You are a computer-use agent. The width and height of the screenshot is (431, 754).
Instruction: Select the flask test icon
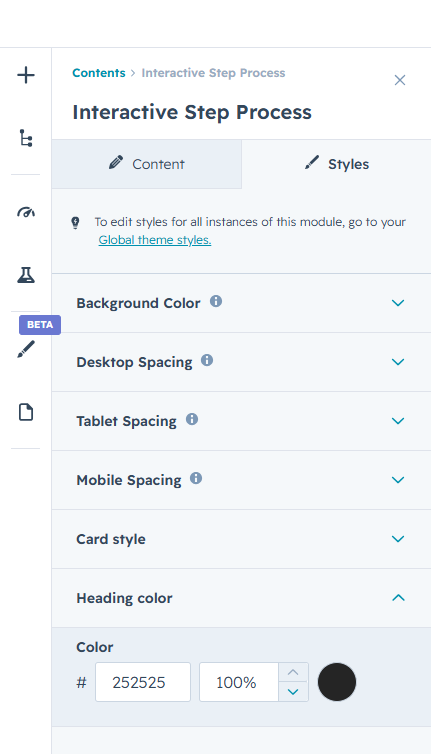[26, 275]
